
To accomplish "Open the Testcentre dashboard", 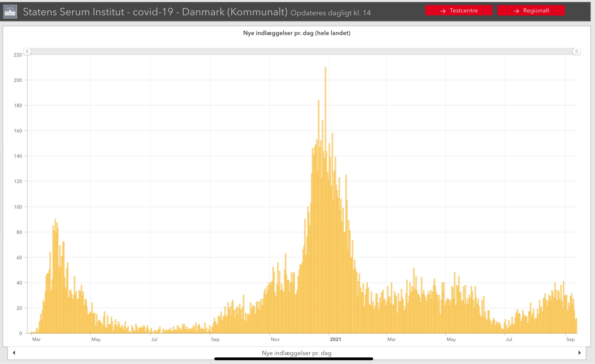I will coord(458,11).
